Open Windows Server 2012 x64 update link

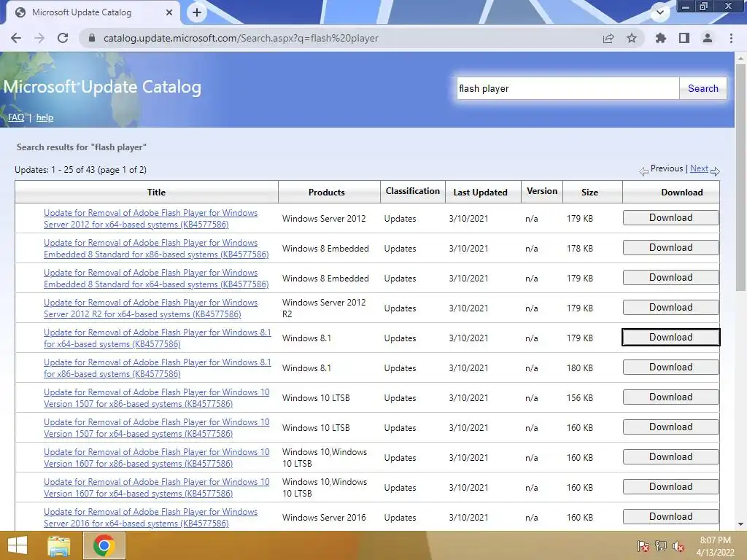click(150, 219)
